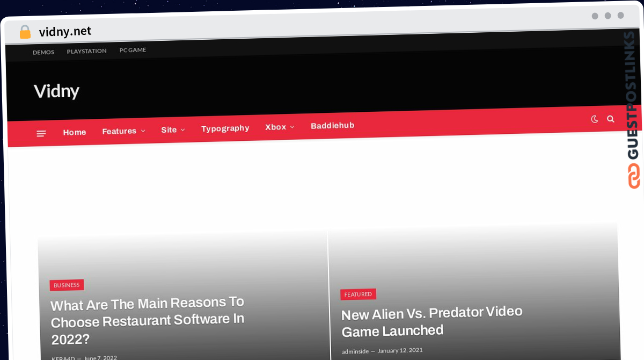Open the Typography menu item

tap(225, 128)
